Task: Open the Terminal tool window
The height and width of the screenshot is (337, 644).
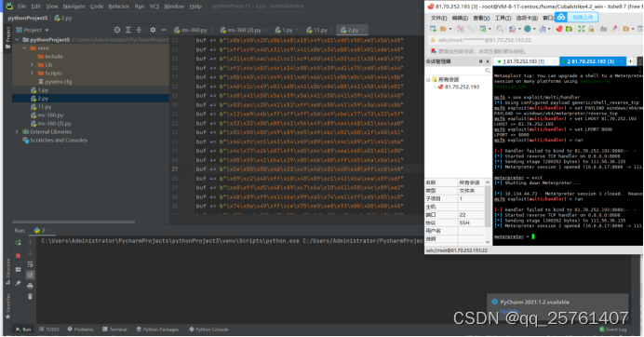Action: pos(114,330)
